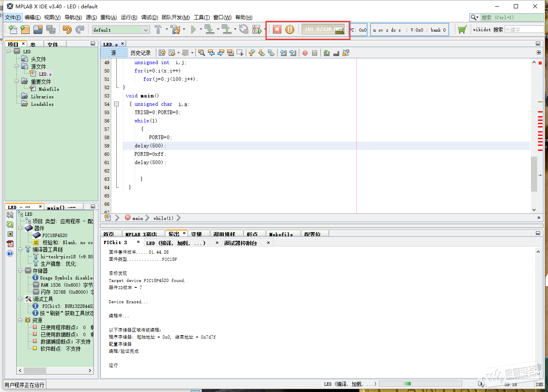The width and height of the screenshot is (548, 392).
Task: Open the Clean and Build dropdown arrow
Action: (x=184, y=30)
